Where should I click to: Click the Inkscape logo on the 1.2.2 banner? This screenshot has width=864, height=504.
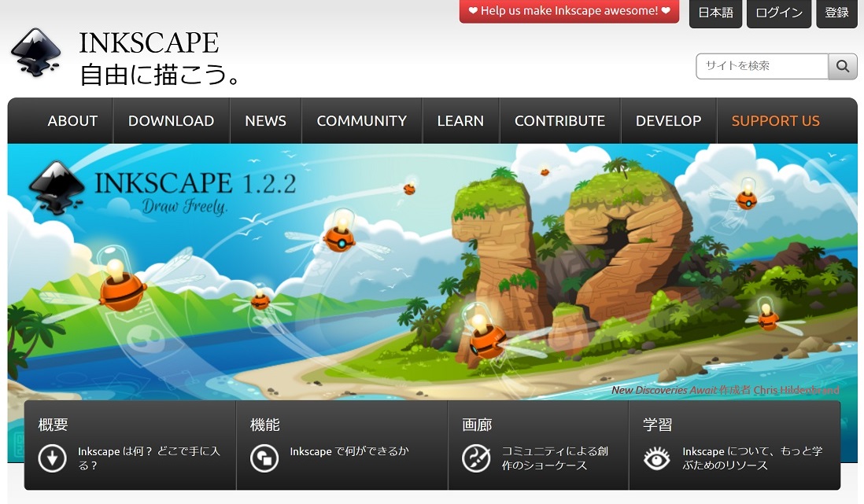pos(57,187)
